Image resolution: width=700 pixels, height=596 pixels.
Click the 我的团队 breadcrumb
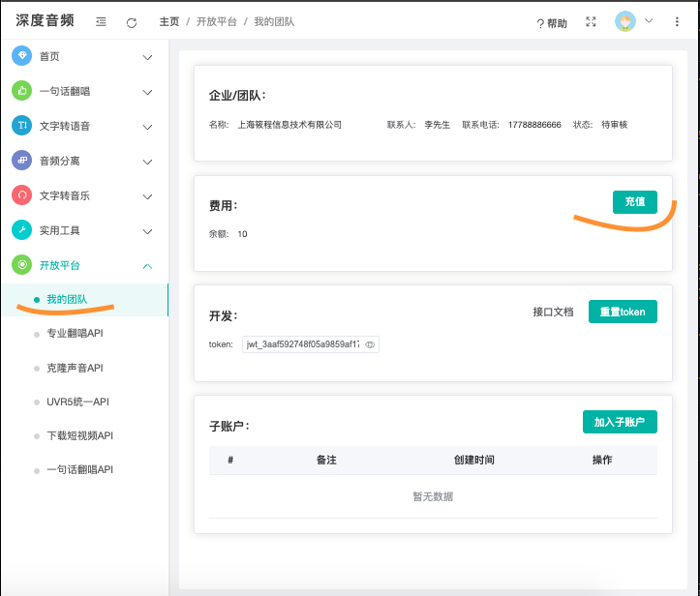click(x=274, y=21)
